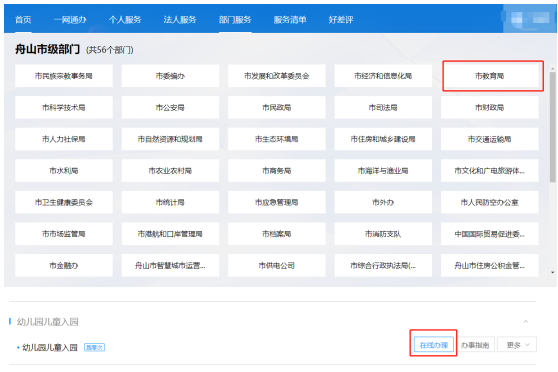Select 市金融办 department
Image resolution: width=558 pixels, height=372 pixels.
pos(64,266)
